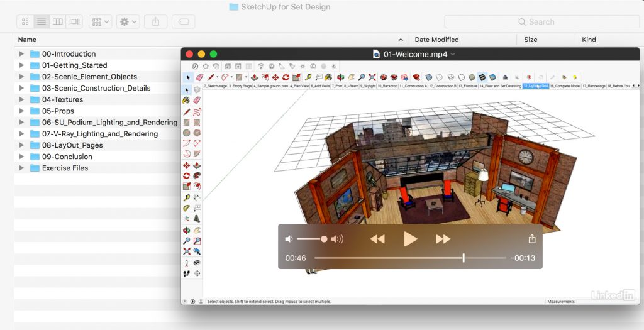Select the Position Camera tool in SketchUp palette
The height and width of the screenshot is (330, 644).
[186, 263]
